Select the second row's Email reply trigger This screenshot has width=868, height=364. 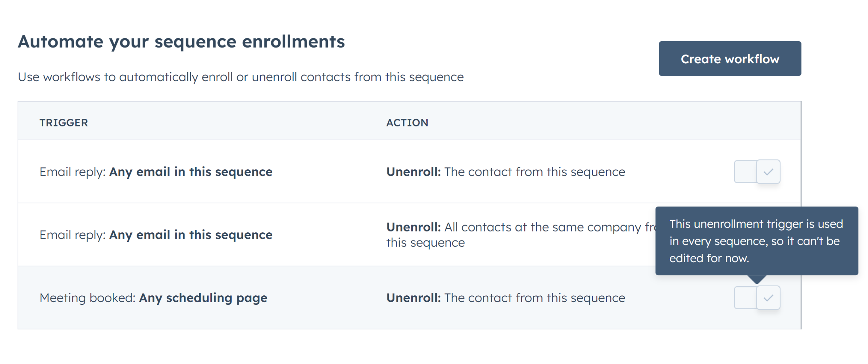pos(156,235)
